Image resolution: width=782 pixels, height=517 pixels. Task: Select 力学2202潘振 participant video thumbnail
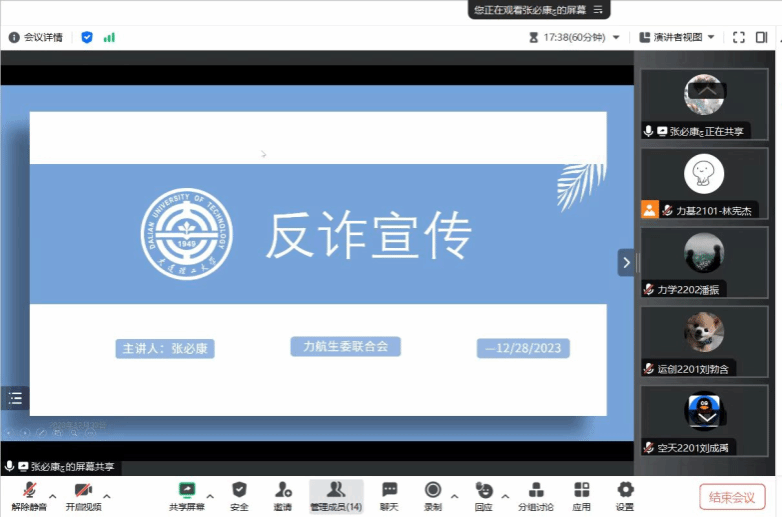coord(704,262)
